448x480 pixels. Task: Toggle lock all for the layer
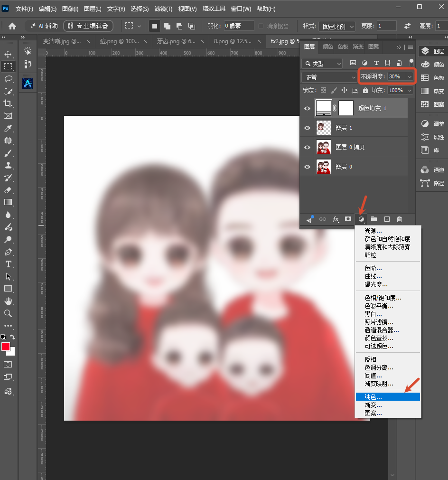click(x=365, y=90)
